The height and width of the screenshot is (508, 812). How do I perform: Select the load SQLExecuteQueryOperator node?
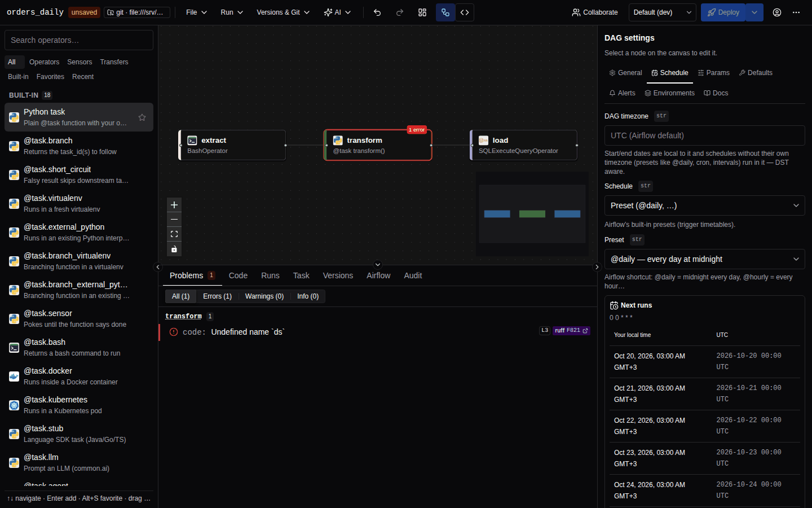click(x=524, y=145)
